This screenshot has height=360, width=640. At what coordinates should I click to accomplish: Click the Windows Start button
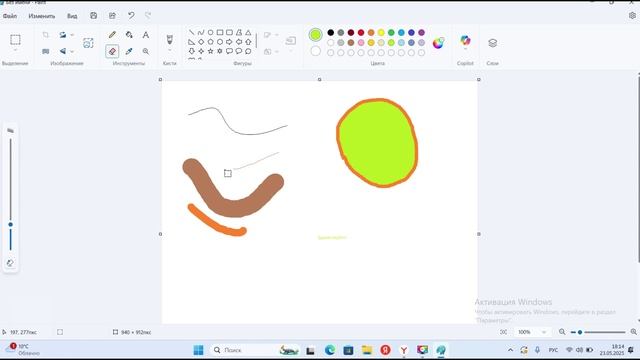tap(198, 350)
